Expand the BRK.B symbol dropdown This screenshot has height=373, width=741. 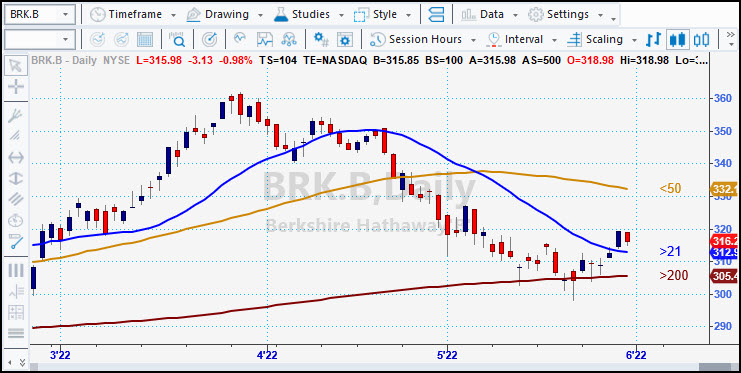(65, 15)
